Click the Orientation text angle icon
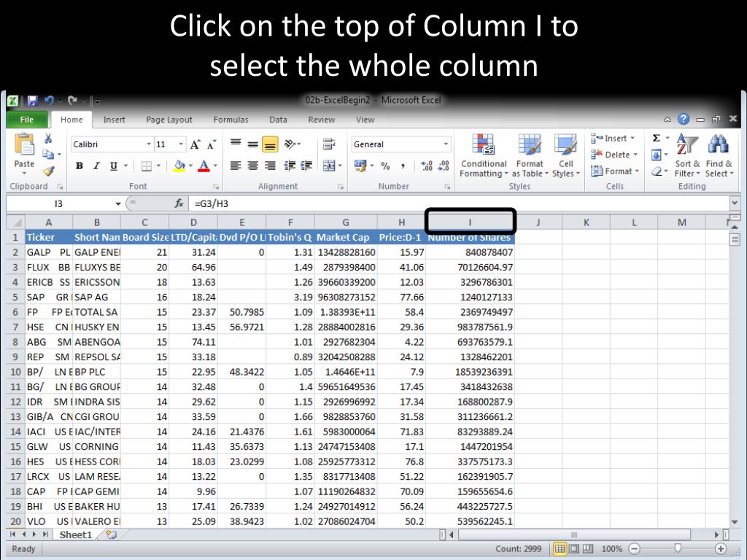Screen dimensions: 747x560 pyautogui.click(x=290, y=144)
